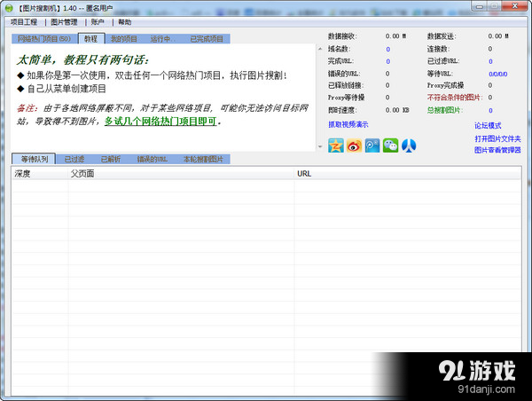This screenshot has width=532, height=401.
Task: Click the 等待URL value 0/0/0/0
Action: [x=498, y=74]
